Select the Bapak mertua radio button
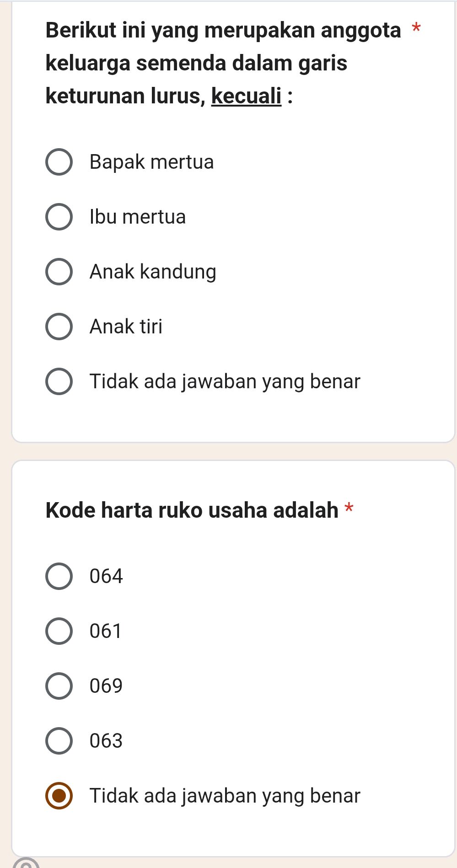This screenshot has width=457, height=868. [59, 162]
